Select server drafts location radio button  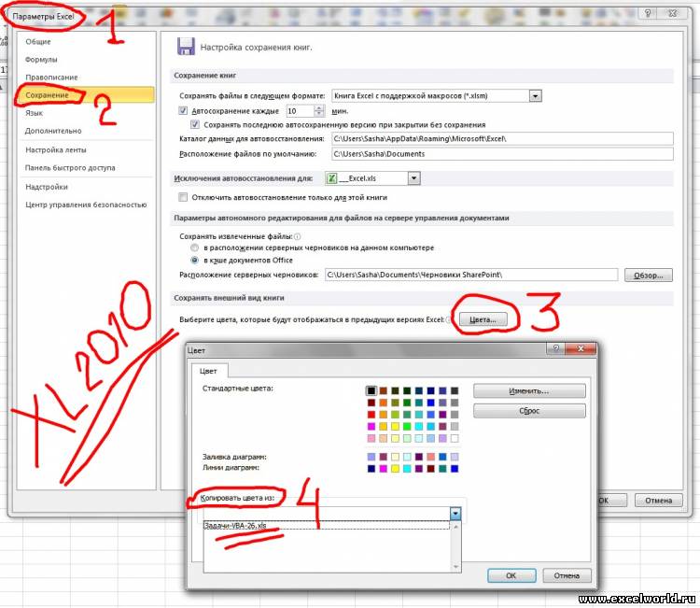195,247
